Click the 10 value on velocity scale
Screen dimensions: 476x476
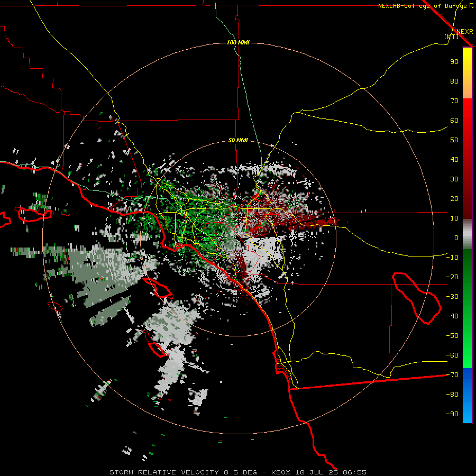coord(454,218)
